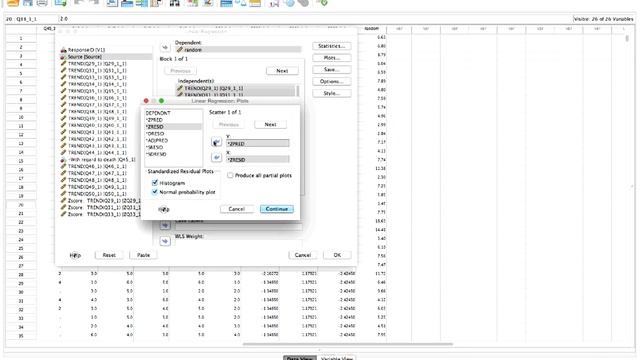Select *ZPRED in plot variable list
This screenshot has width=640, height=360.
(173, 120)
